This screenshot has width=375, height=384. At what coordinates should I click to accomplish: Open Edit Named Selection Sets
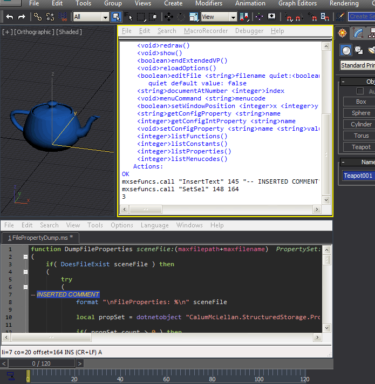(340, 17)
